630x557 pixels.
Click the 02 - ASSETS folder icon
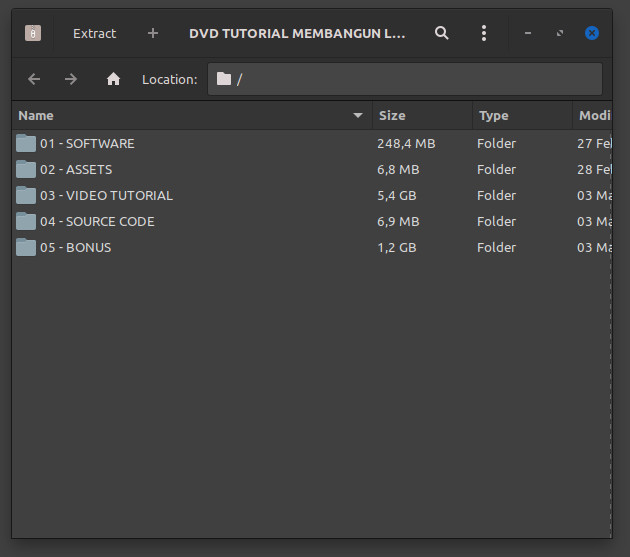pos(26,169)
